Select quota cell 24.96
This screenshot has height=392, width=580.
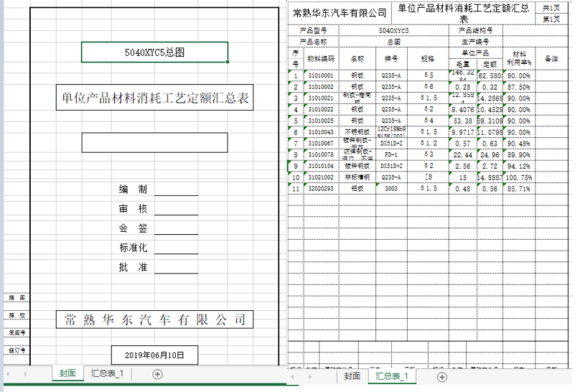[x=490, y=154]
